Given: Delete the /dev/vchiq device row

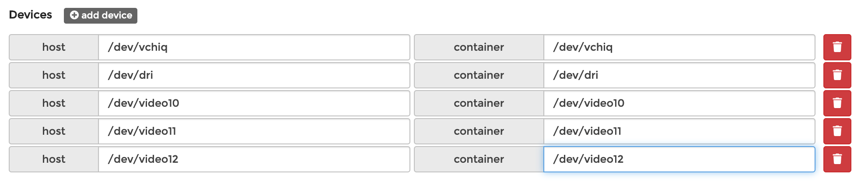Looking at the screenshot, I should click(837, 47).
